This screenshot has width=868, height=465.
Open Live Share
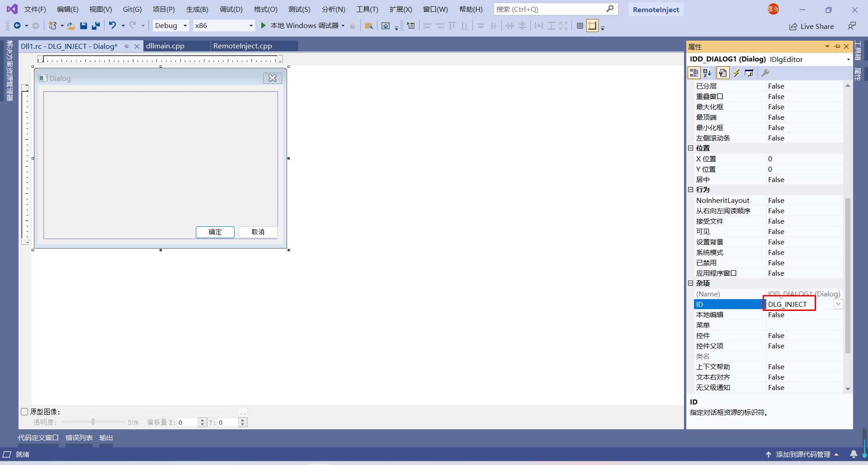[811, 26]
